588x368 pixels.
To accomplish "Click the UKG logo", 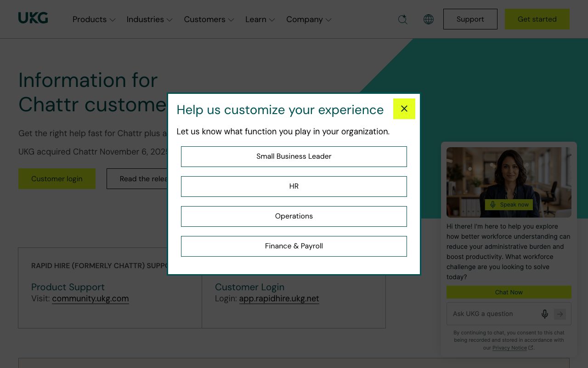I will point(33,18).
